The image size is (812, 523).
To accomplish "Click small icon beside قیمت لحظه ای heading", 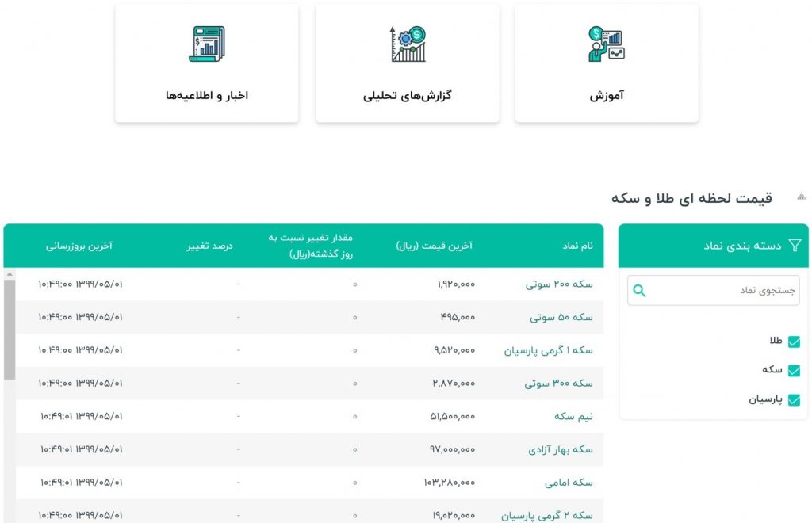I will [801, 197].
